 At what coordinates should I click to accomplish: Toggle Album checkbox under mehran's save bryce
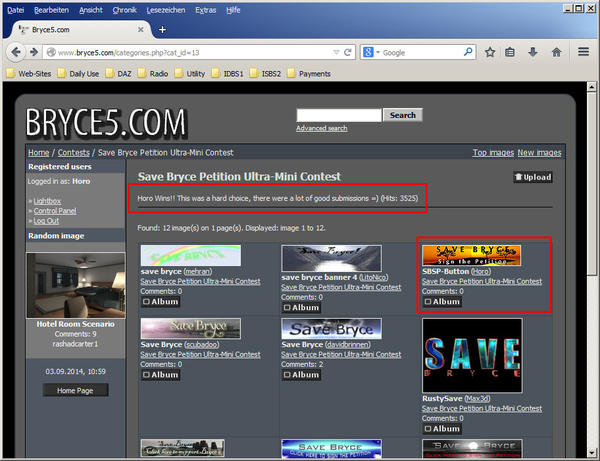pos(146,301)
